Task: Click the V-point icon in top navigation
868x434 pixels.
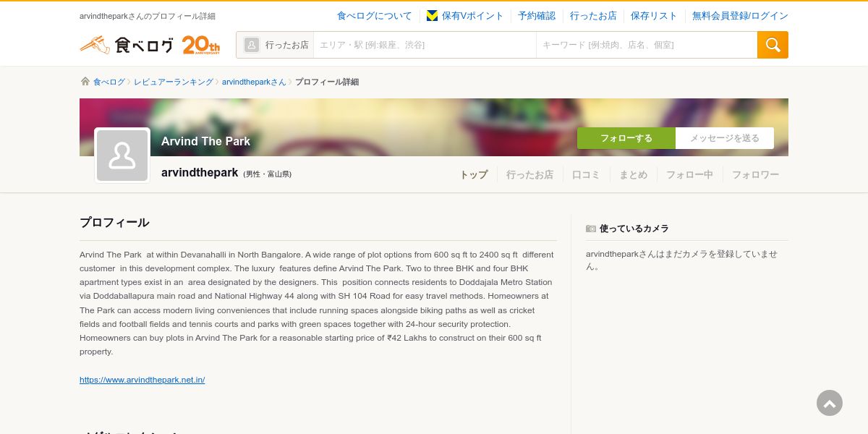Action: 432,16
